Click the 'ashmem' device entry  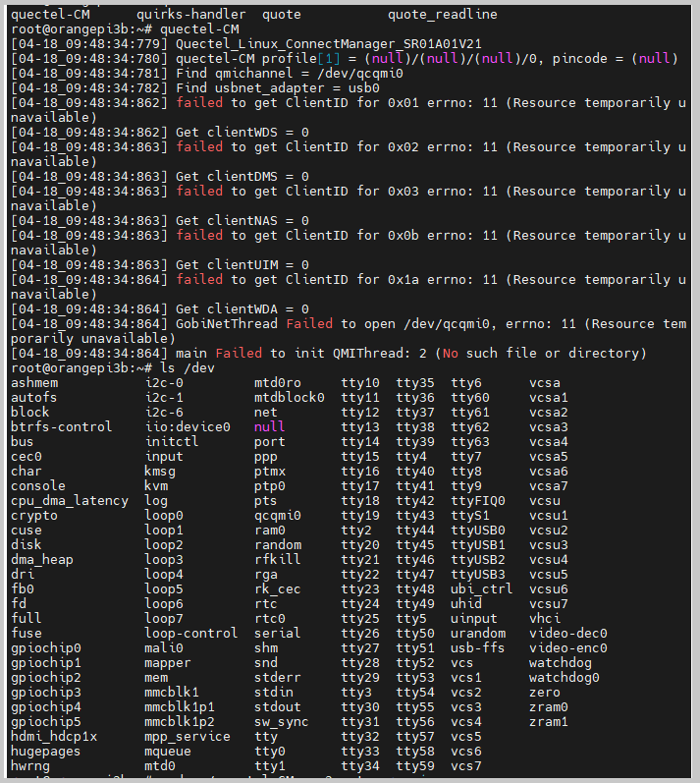(34, 383)
